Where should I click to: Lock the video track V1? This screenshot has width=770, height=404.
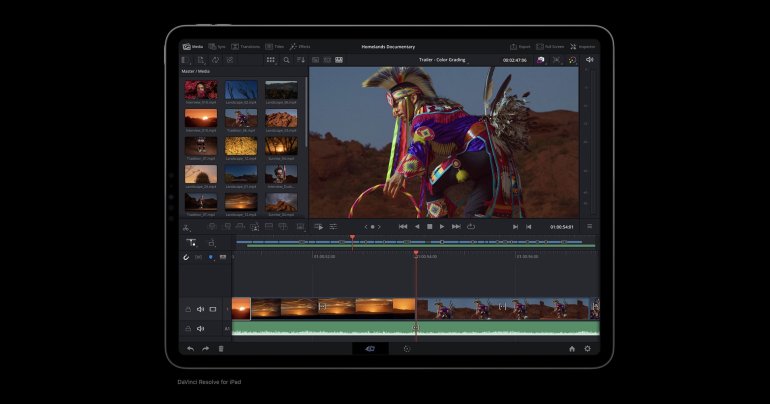(187, 309)
